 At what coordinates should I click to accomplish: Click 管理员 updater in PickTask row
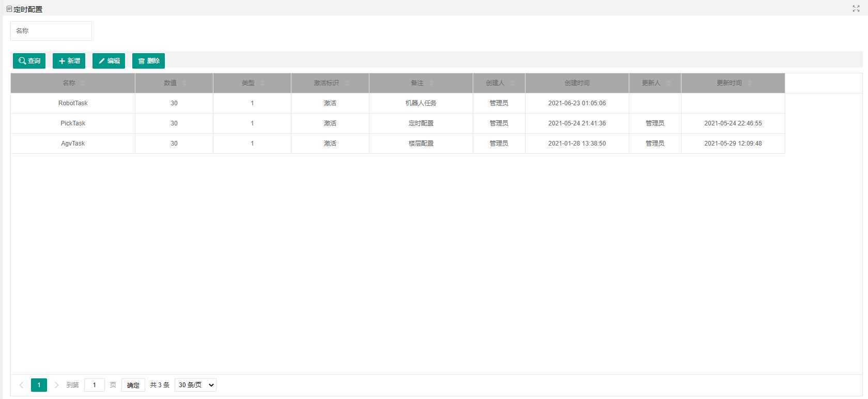(x=655, y=123)
